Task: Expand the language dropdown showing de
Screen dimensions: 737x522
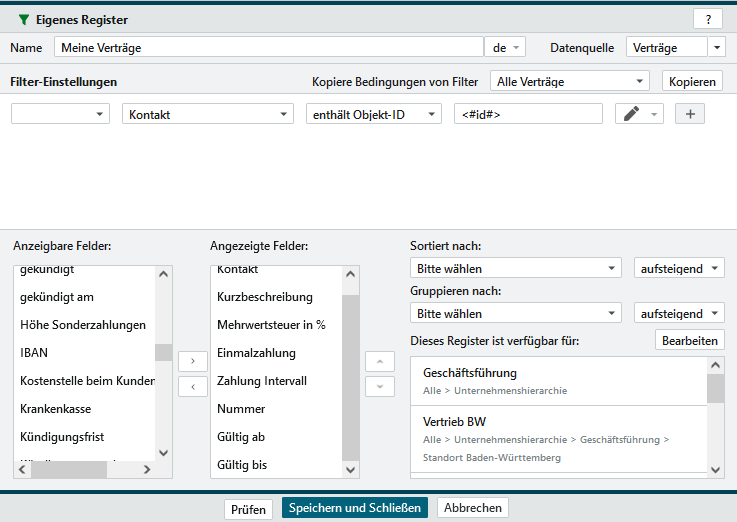Action: [x=504, y=47]
